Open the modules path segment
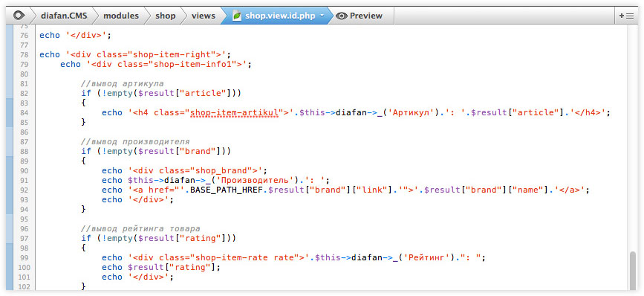Screen dimensions: 644x296 coord(121,16)
